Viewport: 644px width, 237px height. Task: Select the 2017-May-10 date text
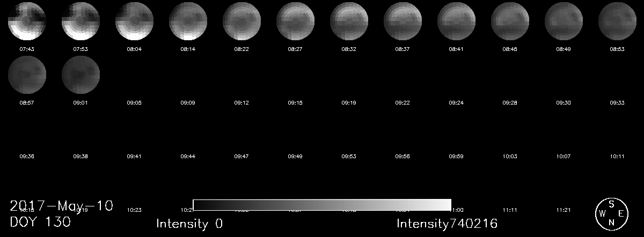[62, 206]
